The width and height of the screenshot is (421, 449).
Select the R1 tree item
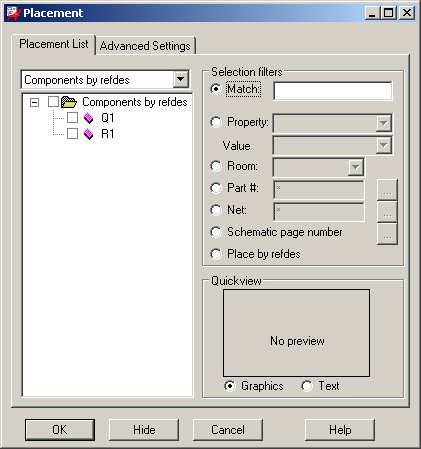[x=108, y=134]
